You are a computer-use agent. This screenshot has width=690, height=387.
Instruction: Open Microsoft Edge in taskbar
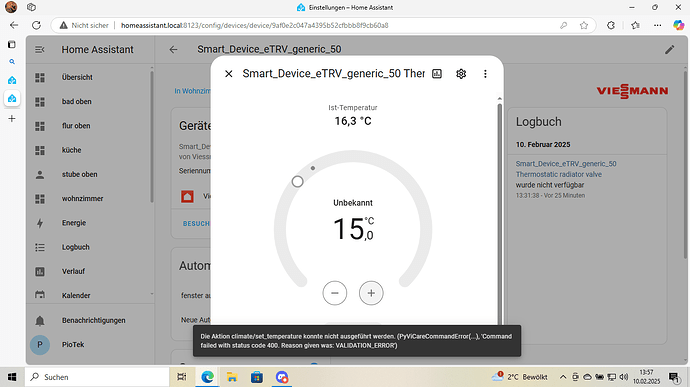click(x=207, y=377)
